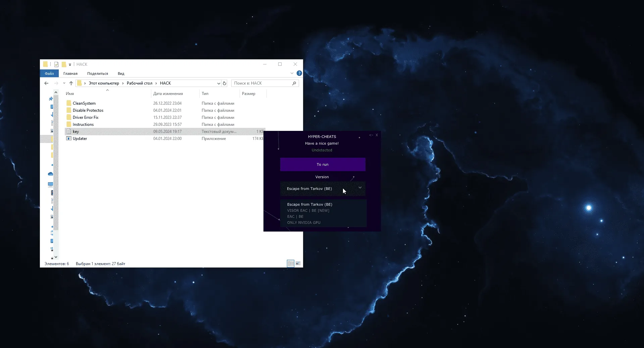Screen dimensions: 644x348
Task: Expand the Version dropdown in loader
Action: [x=360, y=188]
